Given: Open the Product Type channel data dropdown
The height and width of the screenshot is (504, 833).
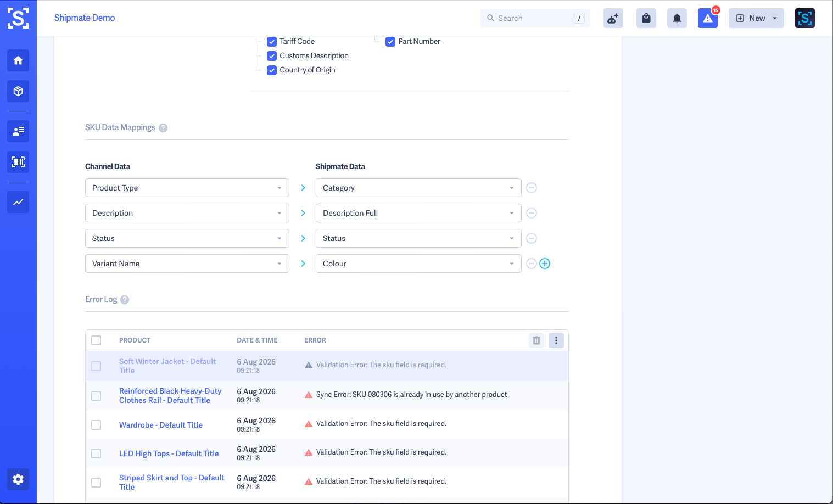Looking at the screenshot, I should tap(187, 188).
